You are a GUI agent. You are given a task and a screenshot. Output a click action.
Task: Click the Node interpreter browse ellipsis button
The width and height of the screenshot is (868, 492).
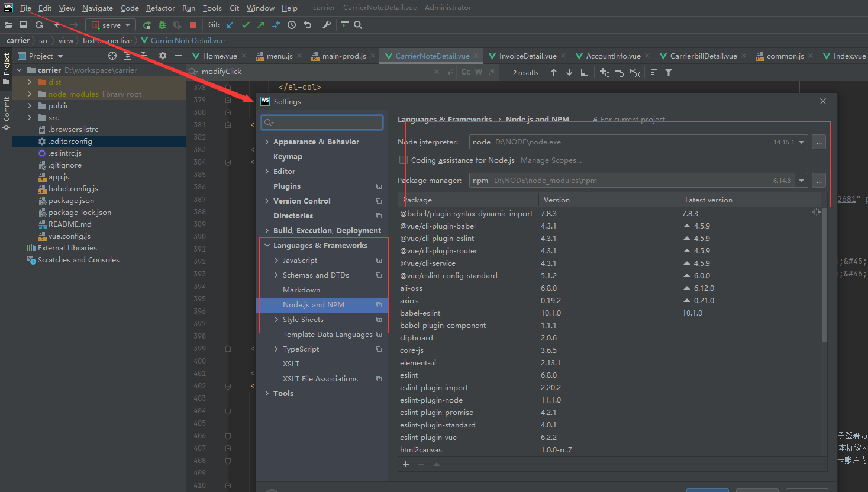[x=819, y=142]
